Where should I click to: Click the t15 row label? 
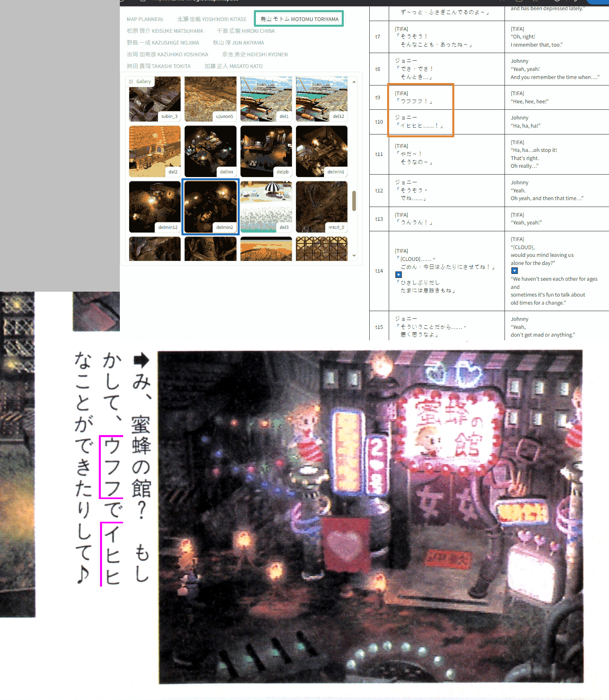click(x=379, y=327)
